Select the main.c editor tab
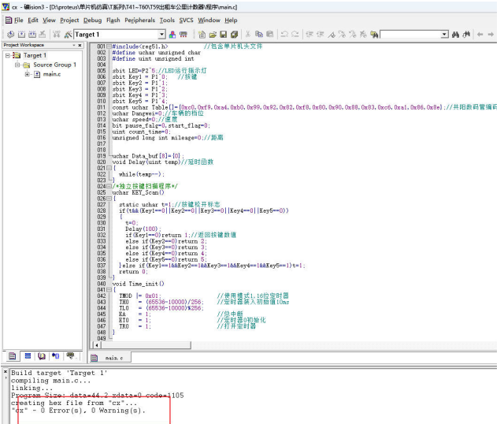The width and height of the screenshot is (504, 424). click(x=110, y=358)
